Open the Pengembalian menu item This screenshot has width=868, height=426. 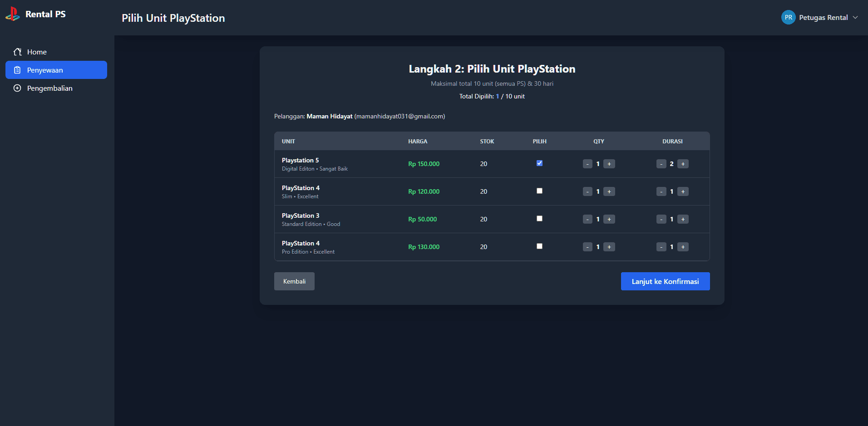56,88
